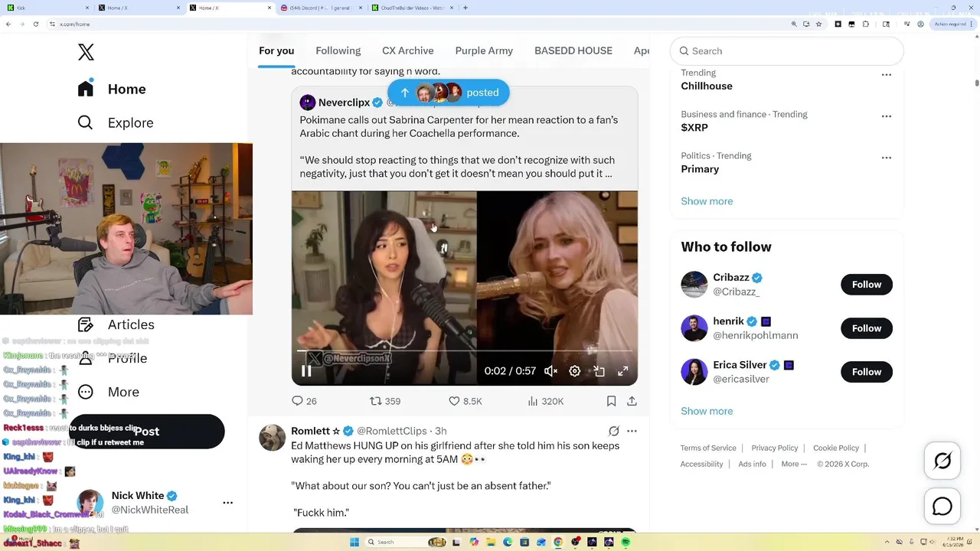Select the For you tab

[276, 51]
